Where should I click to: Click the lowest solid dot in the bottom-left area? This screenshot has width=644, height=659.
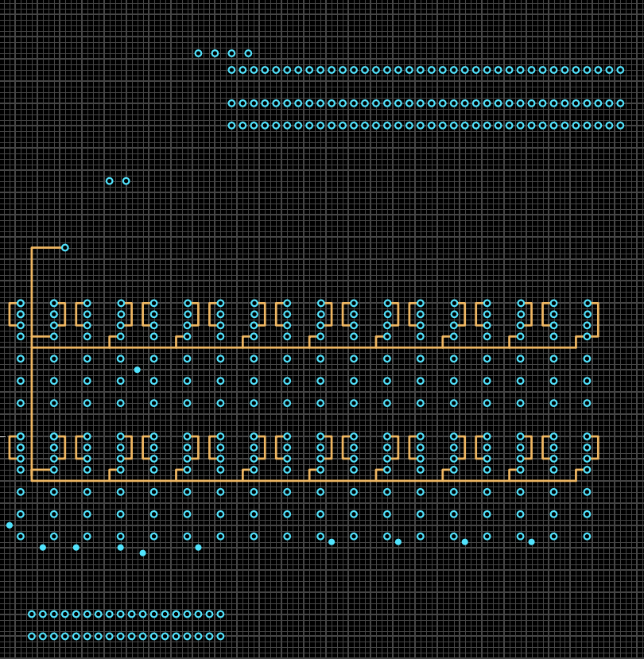(143, 552)
